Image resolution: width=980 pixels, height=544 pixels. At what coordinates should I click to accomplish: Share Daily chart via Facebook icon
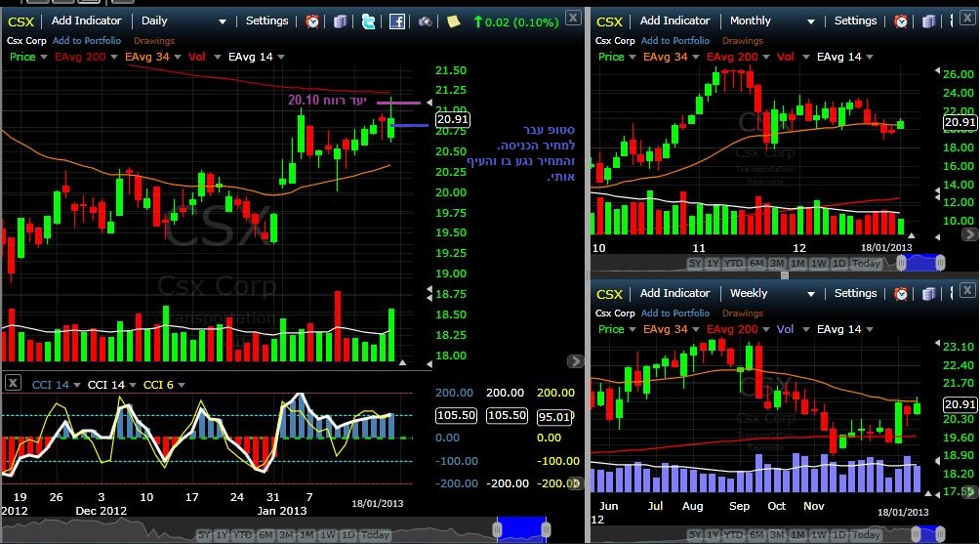pyautogui.click(x=397, y=21)
